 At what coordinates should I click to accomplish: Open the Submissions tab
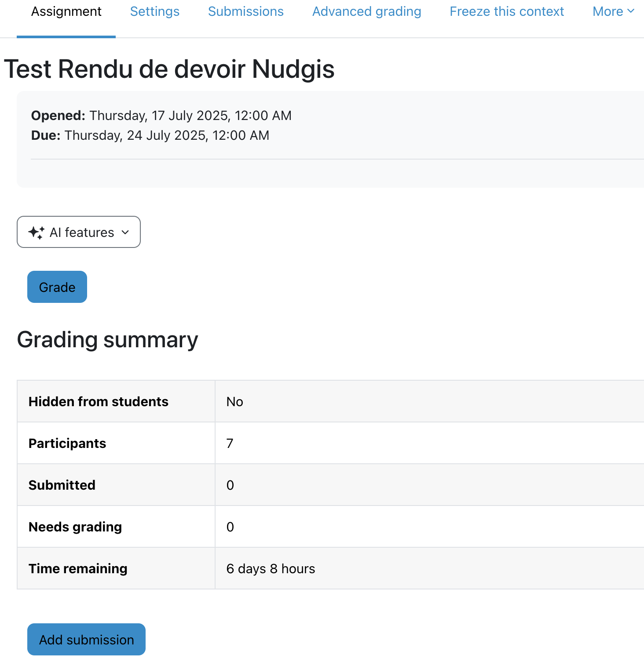[246, 11]
